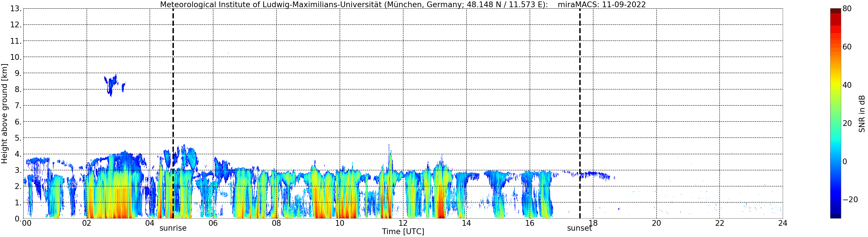Click the time axis tick '24'
Image resolution: width=868 pixels, height=237 pixels.
[x=783, y=223]
